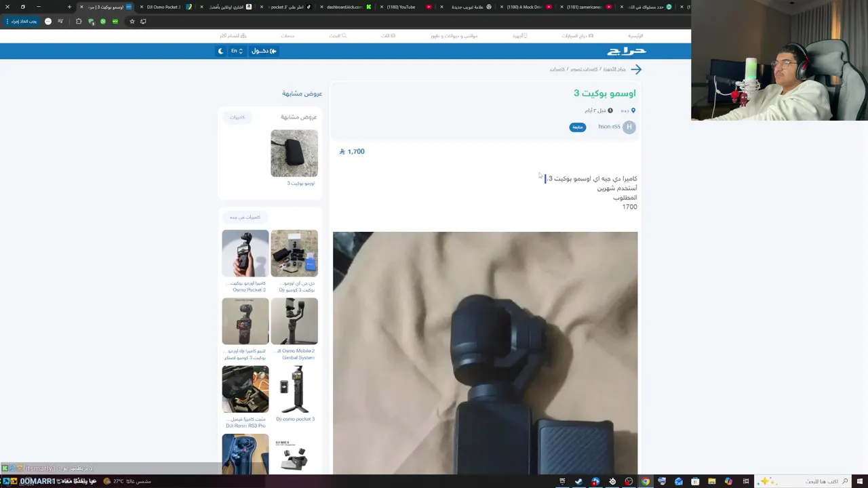868x488 pixels.
Task: Click the posted-time clock icon
Action: [610, 110]
